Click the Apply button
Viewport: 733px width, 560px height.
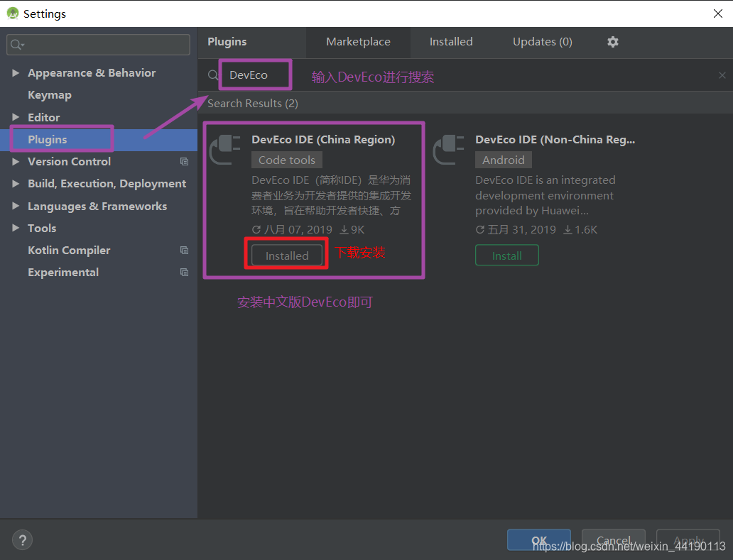click(688, 540)
